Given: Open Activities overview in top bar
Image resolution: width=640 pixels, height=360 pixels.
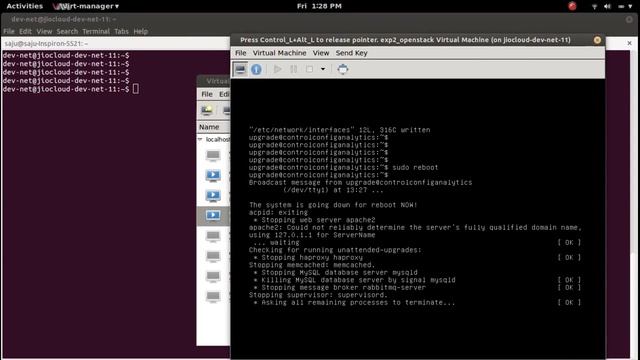Looking at the screenshot, I should pos(24,6).
